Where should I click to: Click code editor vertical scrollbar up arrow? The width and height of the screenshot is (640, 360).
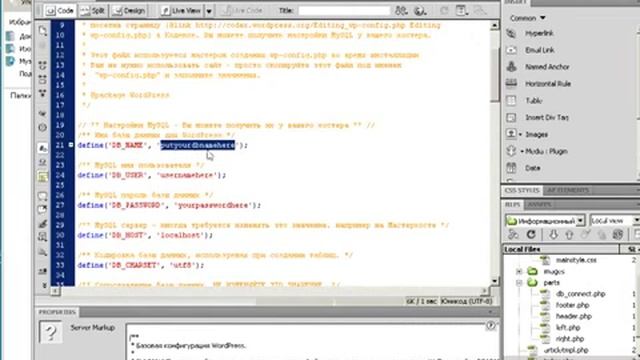[x=494, y=26]
